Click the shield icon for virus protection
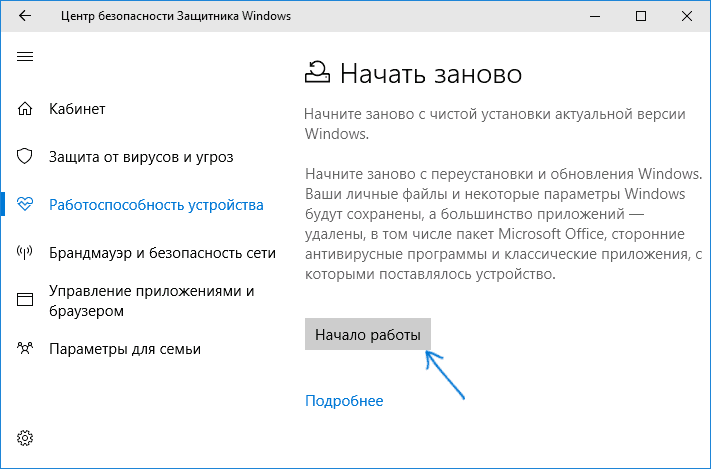711x469 pixels. coord(25,156)
